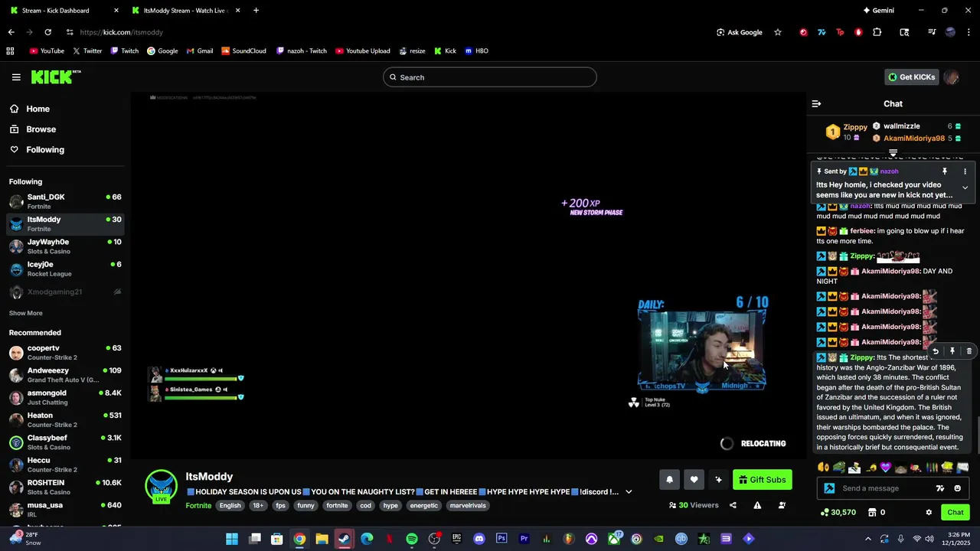Reply to Zipppy's message arrow icon
Screen dimensions: 980x551
[936, 351]
